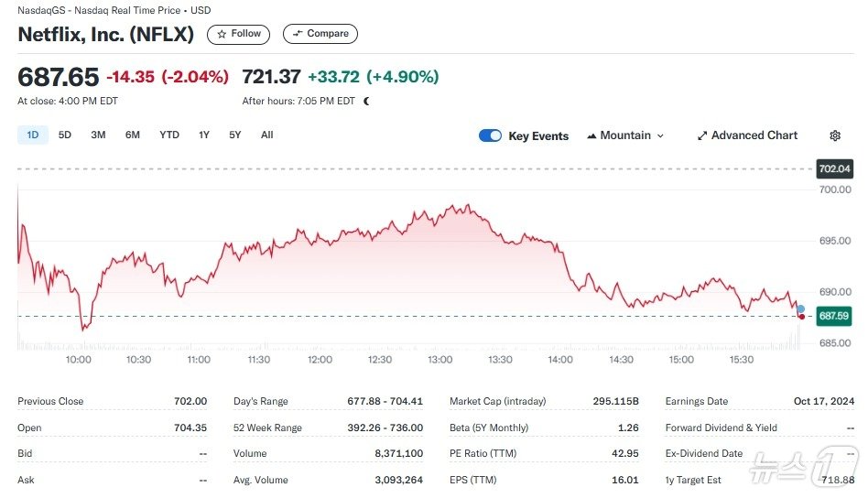Select the YTD time range
Image resolution: width=868 pixels, height=498 pixels.
[169, 135]
